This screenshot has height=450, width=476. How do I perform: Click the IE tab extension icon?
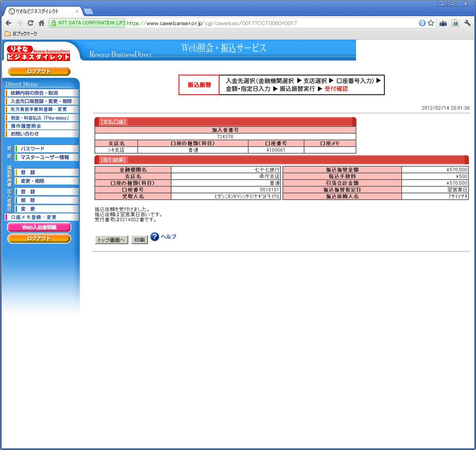pos(455,23)
